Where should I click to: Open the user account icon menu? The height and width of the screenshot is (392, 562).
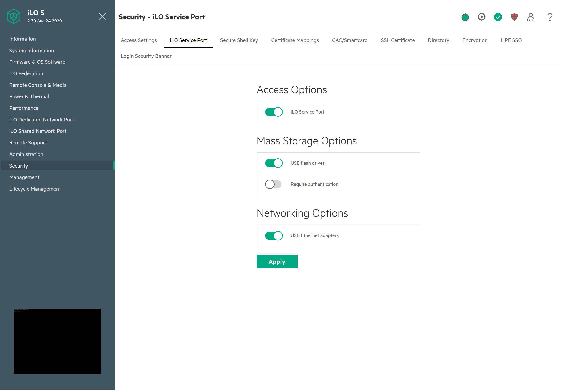(531, 17)
